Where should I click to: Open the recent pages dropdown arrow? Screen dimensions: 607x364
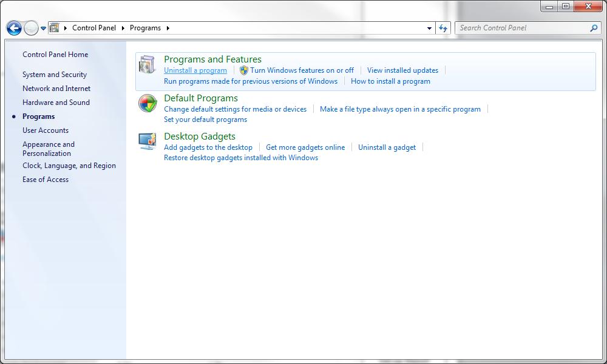tap(43, 29)
